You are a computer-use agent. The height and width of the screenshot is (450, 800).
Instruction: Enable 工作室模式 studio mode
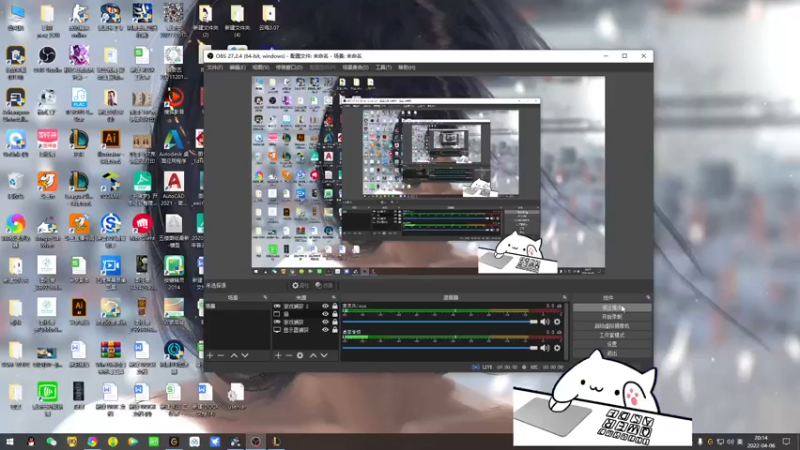(612, 335)
